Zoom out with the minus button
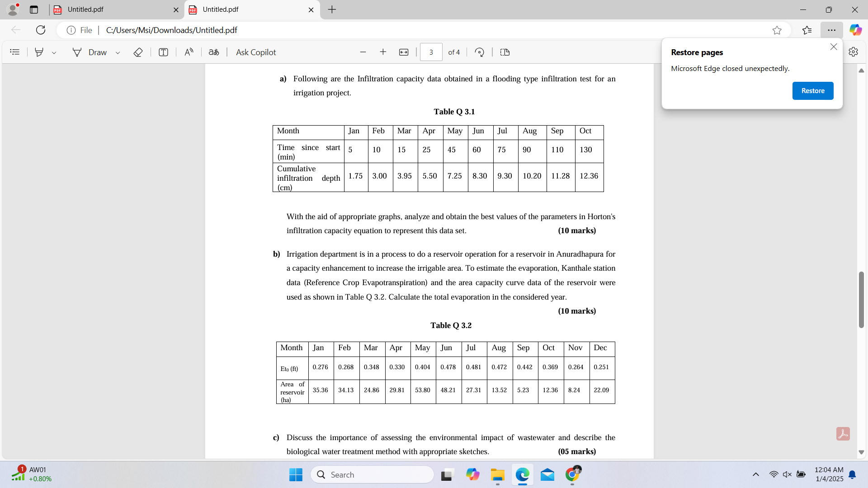Image resolution: width=868 pixels, height=488 pixels. (363, 52)
